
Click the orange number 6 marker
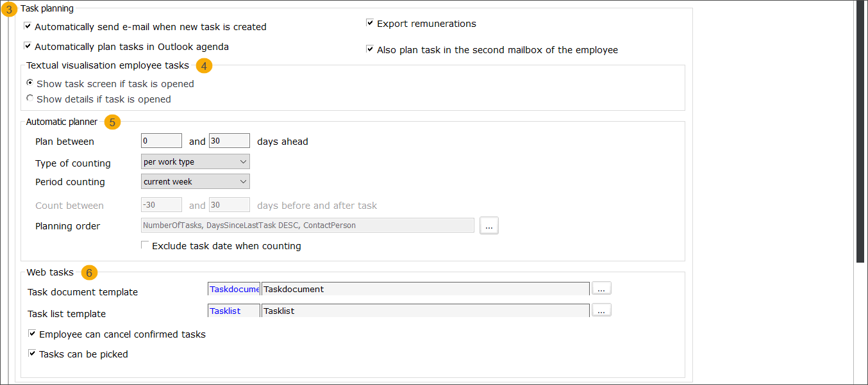click(89, 273)
